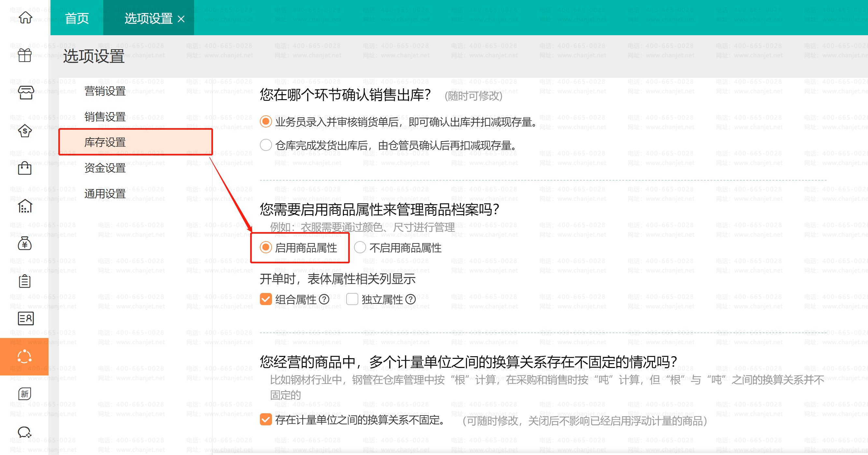Image resolution: width=868 pixels, height=455 pixels.
Task: Close the 选项设置 tab
Action: (x=181, y=19)
